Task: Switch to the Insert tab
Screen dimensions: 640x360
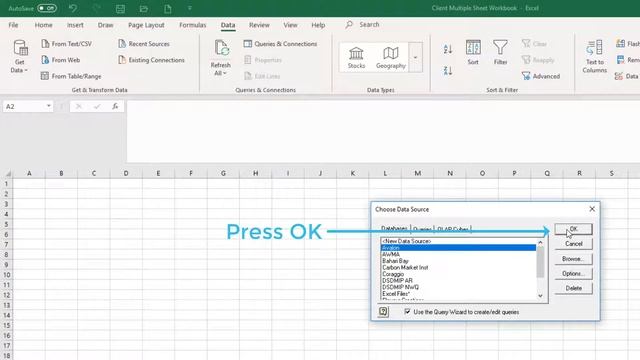Action: click(75, 25)
